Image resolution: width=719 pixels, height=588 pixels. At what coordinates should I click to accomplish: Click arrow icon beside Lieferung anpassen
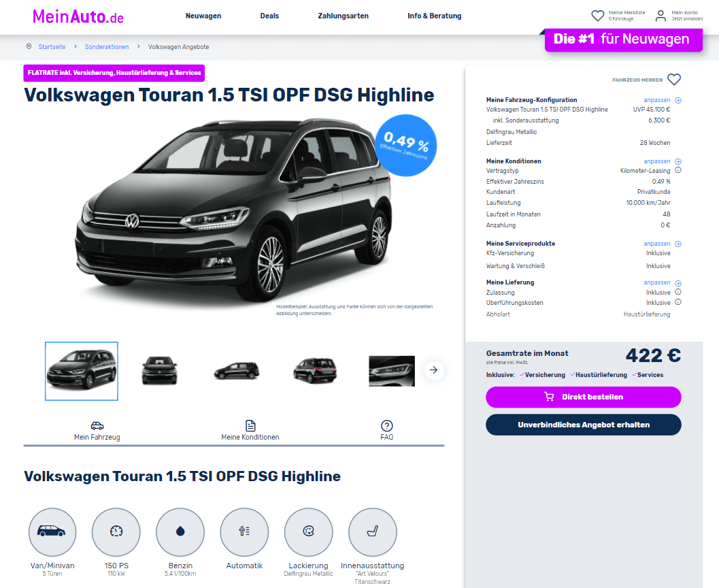click(678, 283)
